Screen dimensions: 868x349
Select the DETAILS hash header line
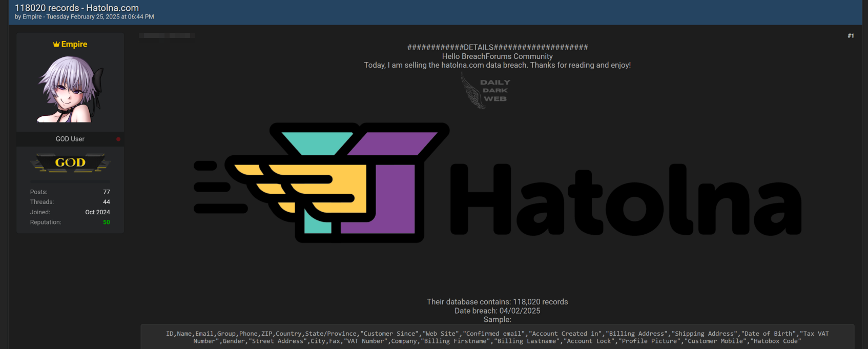[x=498, y=47]
